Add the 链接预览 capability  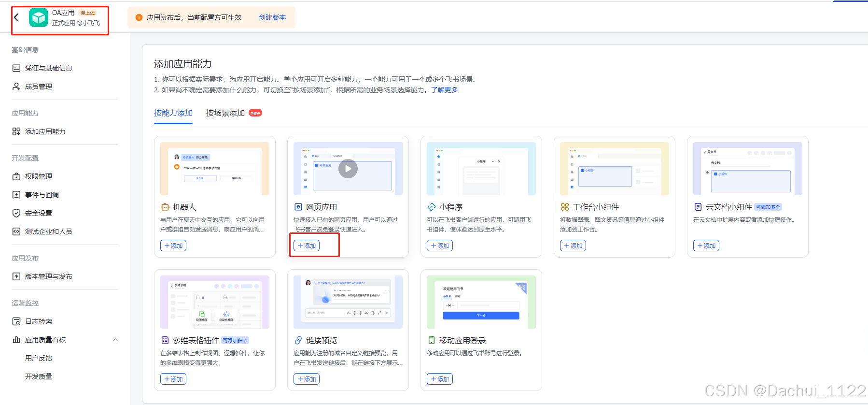tap(307, 379)
